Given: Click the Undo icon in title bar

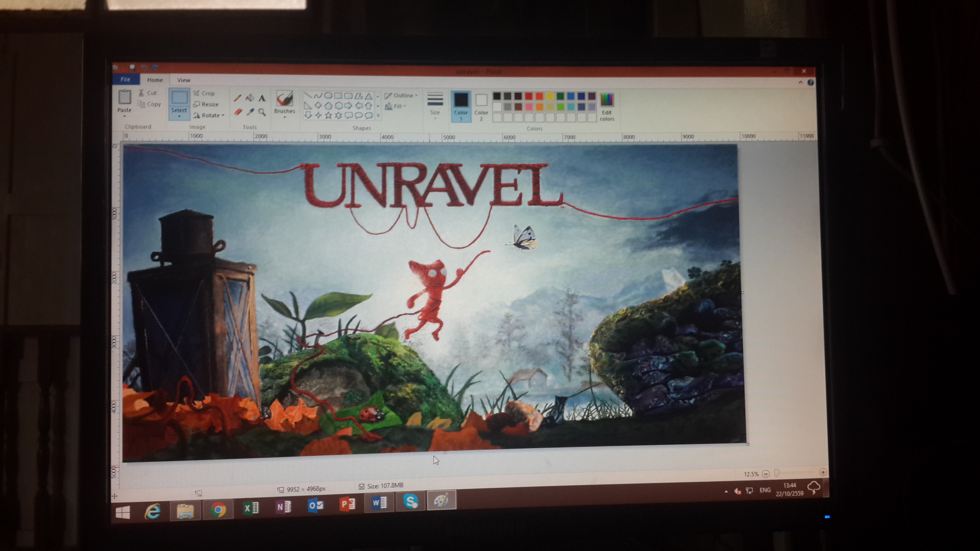Looking at the screenshot, I should click(x=144, y=68).
